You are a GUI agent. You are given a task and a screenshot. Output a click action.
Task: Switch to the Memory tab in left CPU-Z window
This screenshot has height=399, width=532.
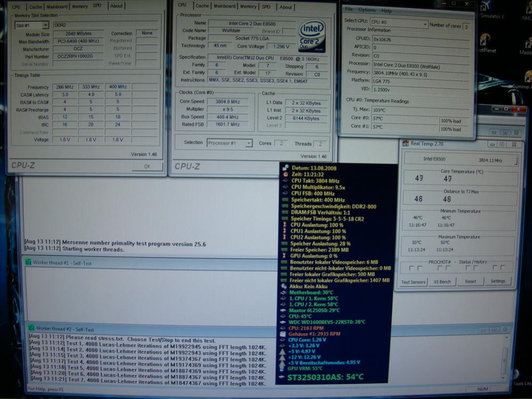(80, 6)
